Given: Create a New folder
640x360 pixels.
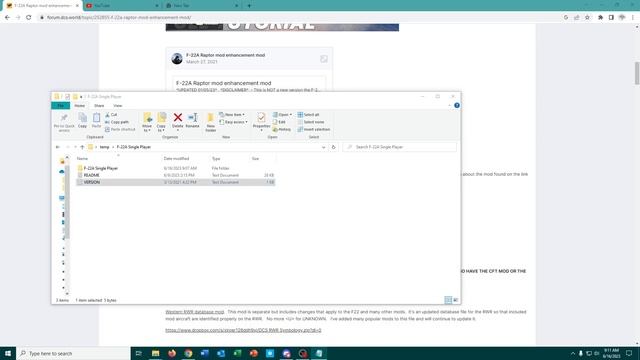Looking at the screenshot, I should [x=211, y=122].
